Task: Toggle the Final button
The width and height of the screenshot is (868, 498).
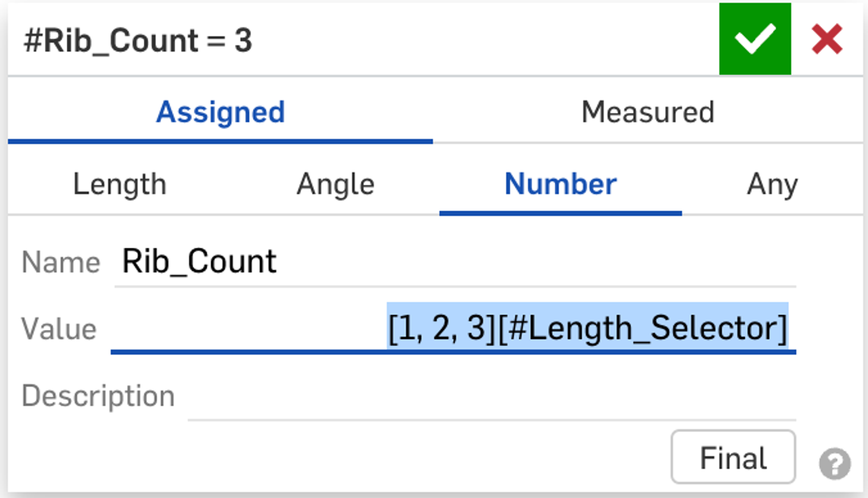Action: tap(733, 457)
